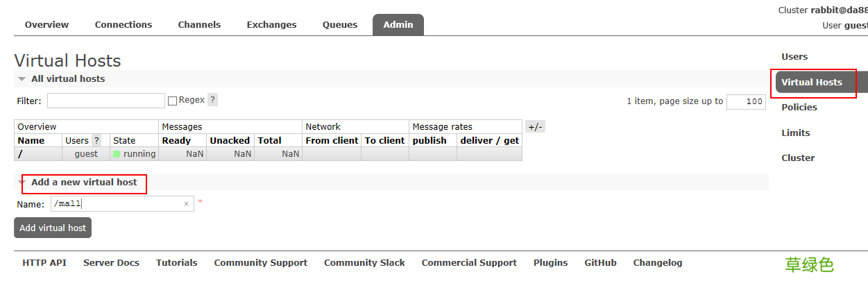Click the page size field
868x288 pixels.
coord(746,101)
